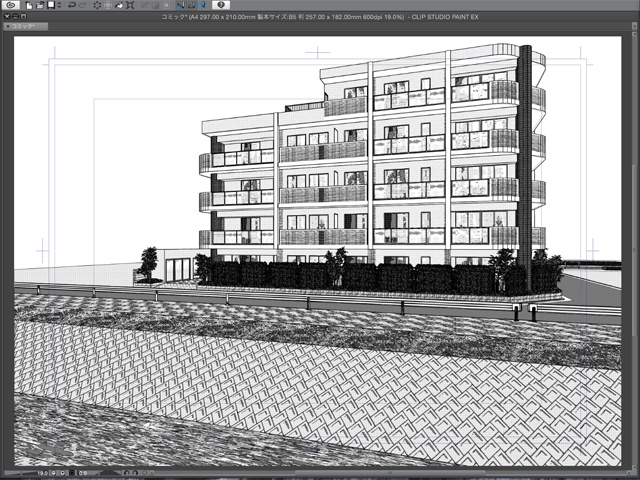Create a new document

pos(29,5)
